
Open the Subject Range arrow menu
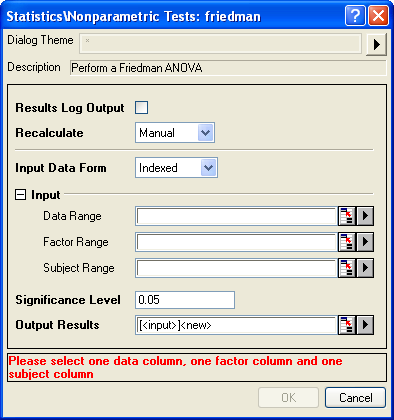(x=365, y=268)
